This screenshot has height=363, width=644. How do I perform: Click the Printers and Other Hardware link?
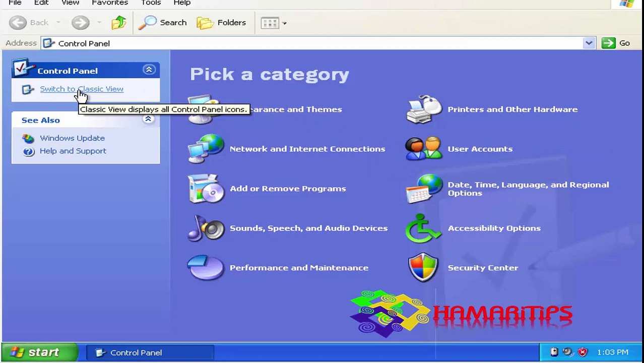click(512, 109)
